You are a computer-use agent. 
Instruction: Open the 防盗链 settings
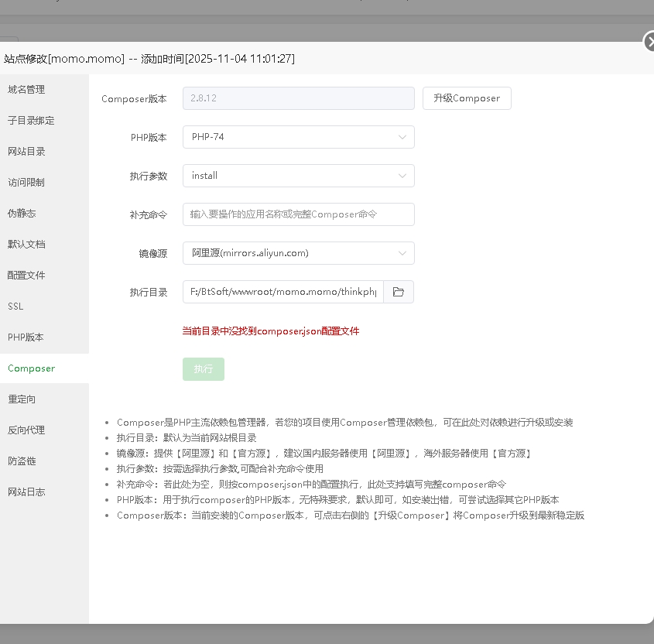[22, 461]
